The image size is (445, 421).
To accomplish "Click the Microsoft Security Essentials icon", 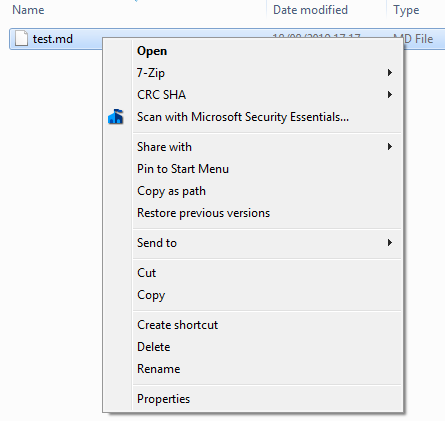I will pos(116,117).
